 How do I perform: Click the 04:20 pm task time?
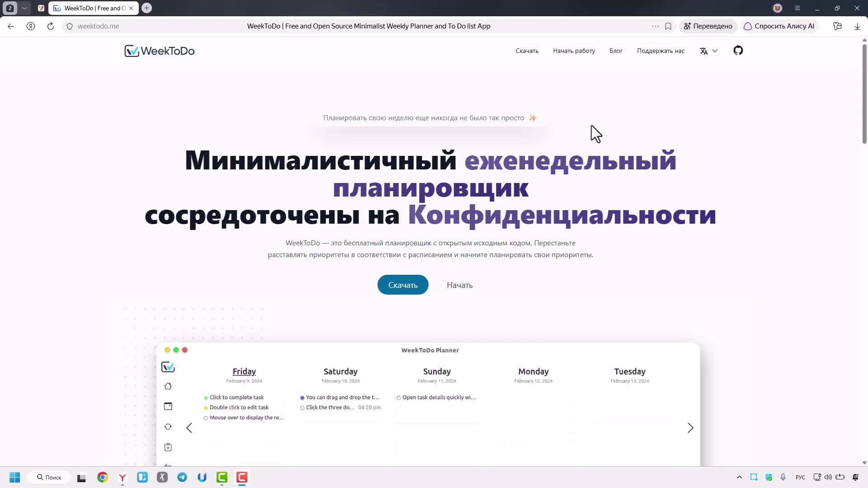coord(369,407)
